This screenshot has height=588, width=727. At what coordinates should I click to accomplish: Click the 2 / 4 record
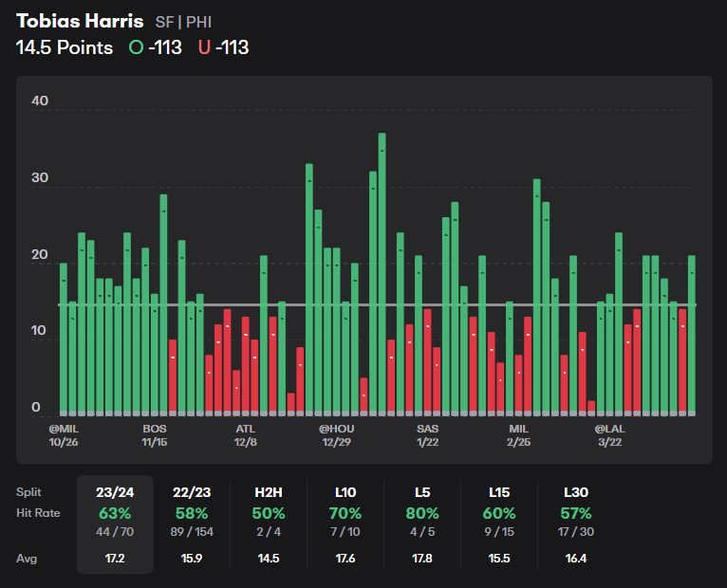(269, 532)
